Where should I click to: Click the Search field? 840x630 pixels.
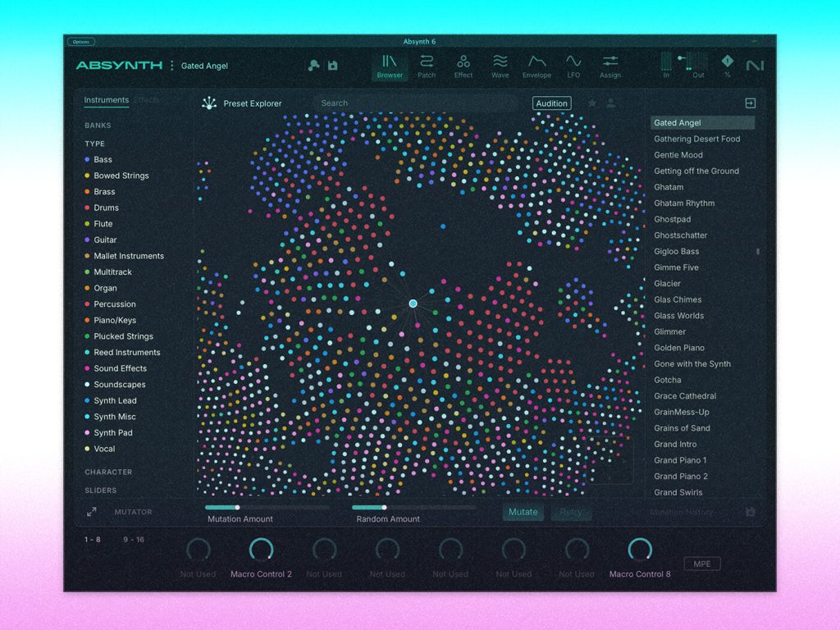pos(418,103)
